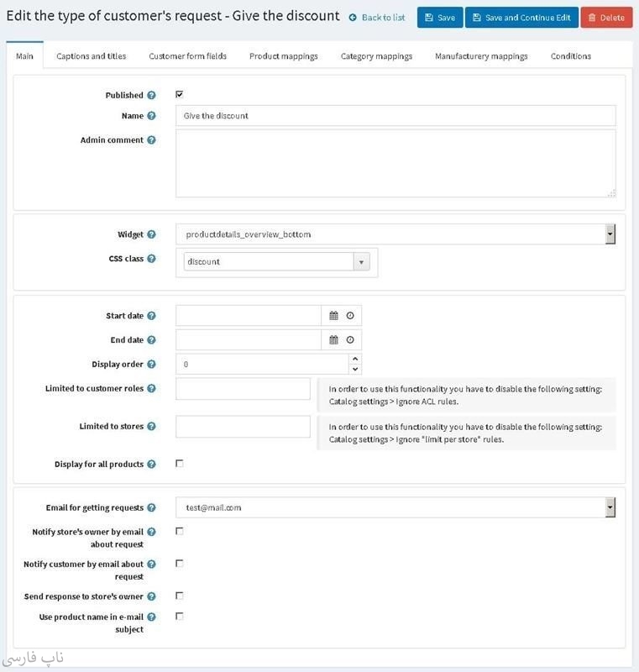Click help icon next to Published
The image size is (639, 672).
pos(151,96)
